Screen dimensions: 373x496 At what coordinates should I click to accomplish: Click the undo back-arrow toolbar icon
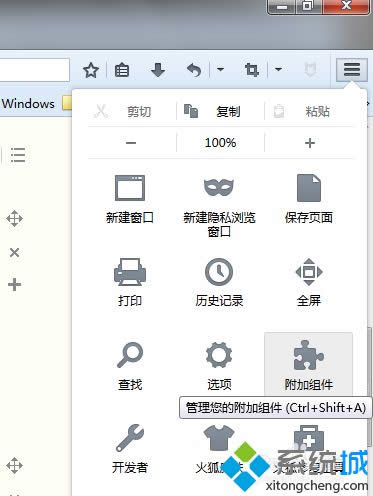194,70
